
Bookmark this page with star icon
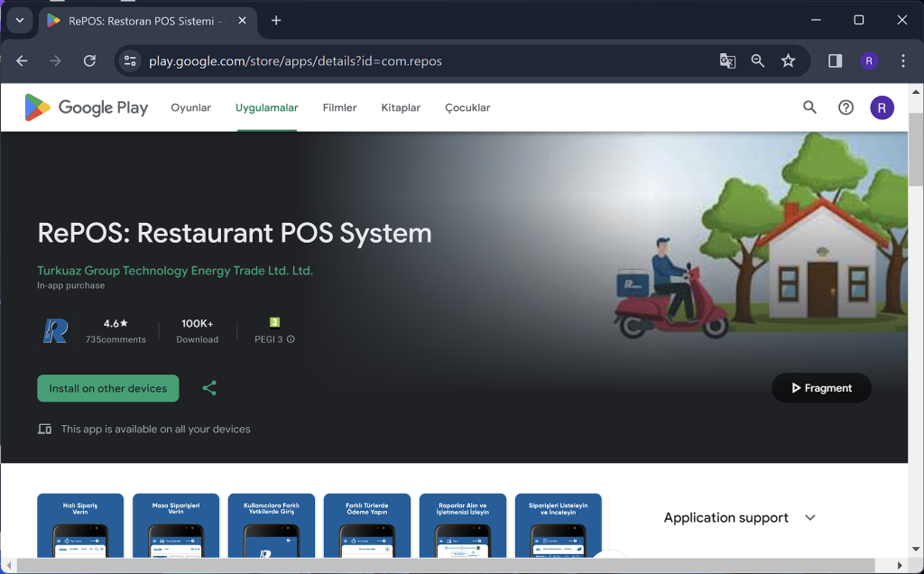(x=788, y=60)
